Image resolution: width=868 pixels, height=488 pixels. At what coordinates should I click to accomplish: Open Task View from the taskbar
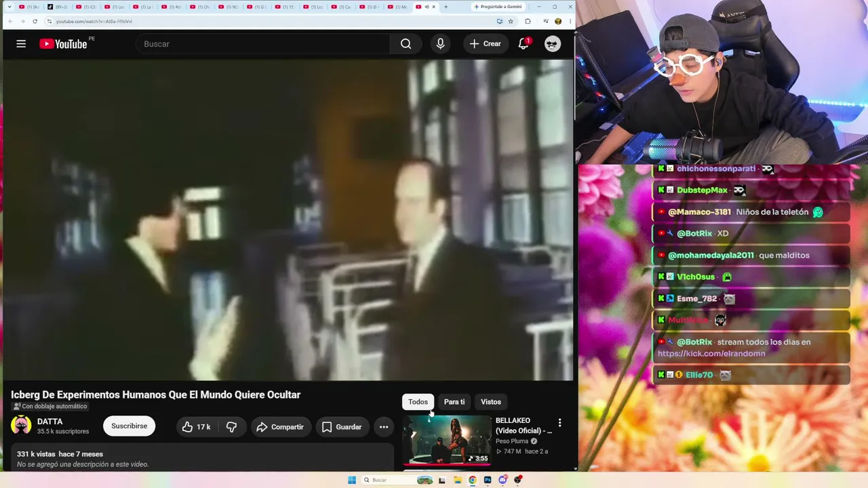(x=442, y=480)
